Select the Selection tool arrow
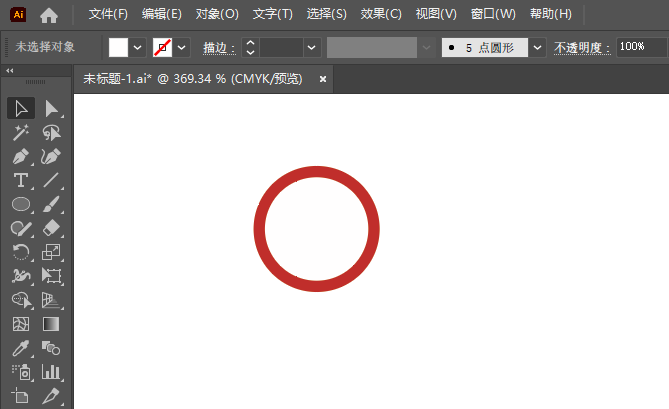The image size is (669, 409). pyautogui.click(x=21, y=108)
